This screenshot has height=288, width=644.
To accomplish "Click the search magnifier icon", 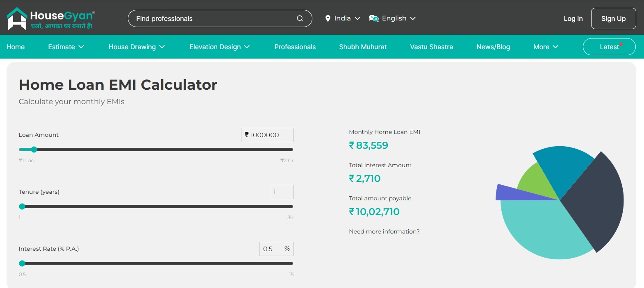I will pos(300,18).
